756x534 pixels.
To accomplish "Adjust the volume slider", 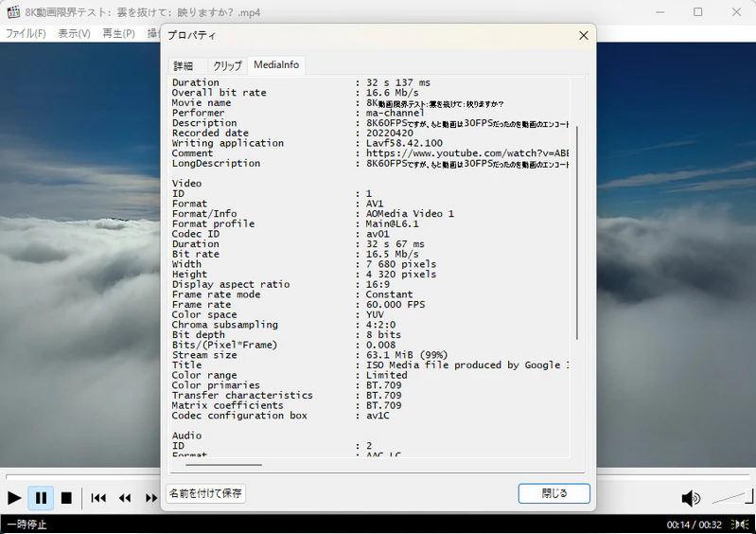I will (x=732, y=497).
